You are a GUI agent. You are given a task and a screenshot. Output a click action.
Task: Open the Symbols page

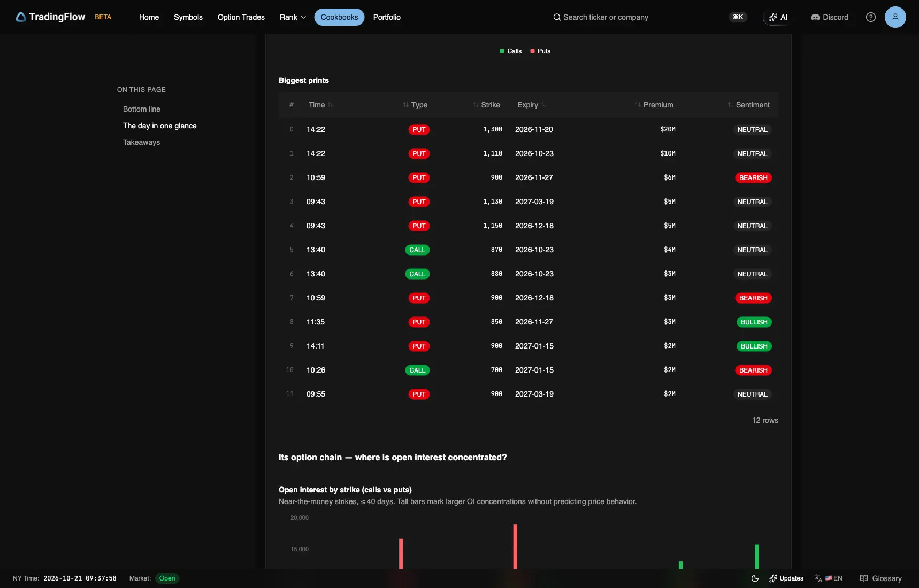coord(188,17)
